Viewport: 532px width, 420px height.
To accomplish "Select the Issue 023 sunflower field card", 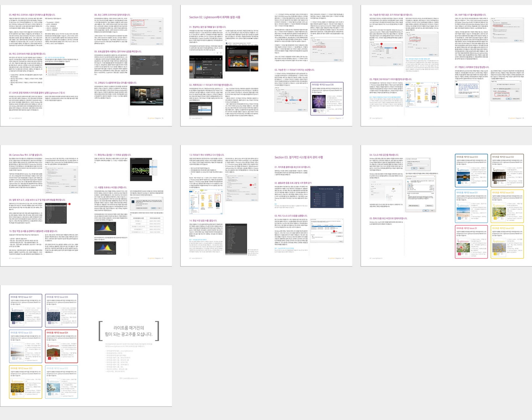I will (x=25, y=382).
